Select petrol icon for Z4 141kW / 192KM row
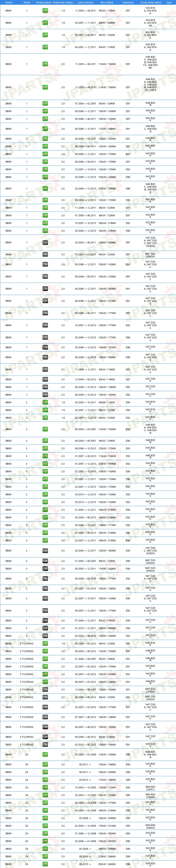176x868 pixels. click(45, 795)
